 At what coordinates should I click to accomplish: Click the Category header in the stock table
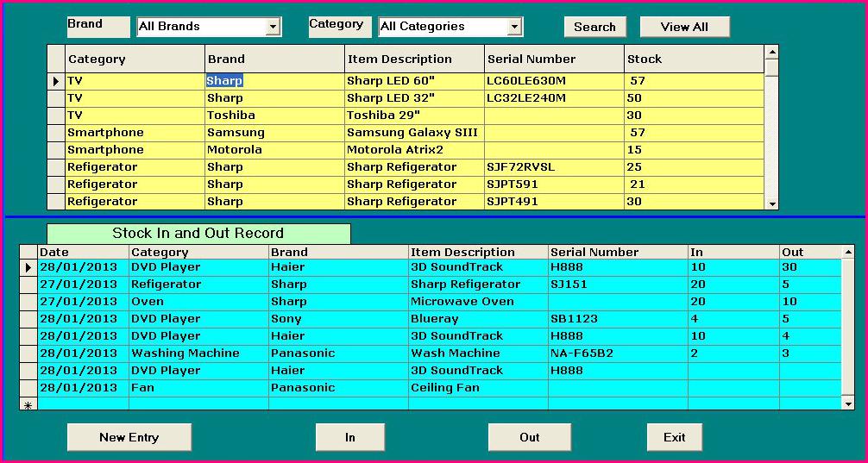pos(135,59)
